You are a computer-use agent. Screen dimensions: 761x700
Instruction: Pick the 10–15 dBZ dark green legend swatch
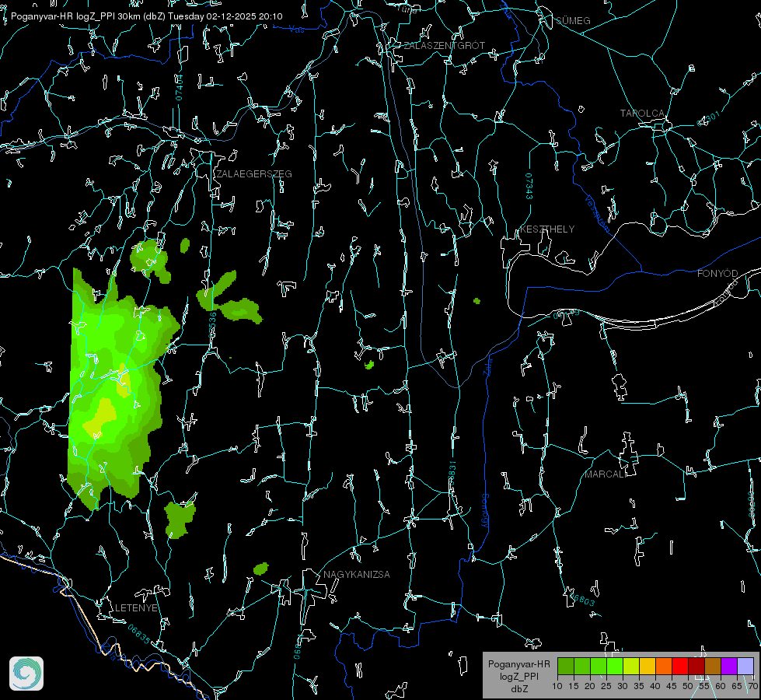click(x=566, y=666)
